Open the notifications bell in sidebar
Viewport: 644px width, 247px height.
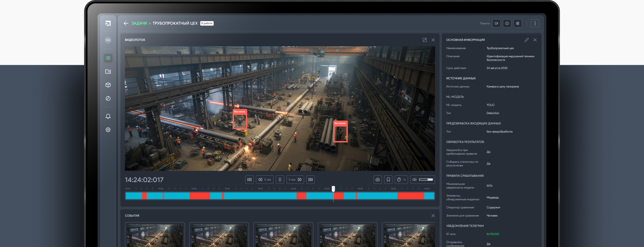pyautogui.click(x=108, y=116)
